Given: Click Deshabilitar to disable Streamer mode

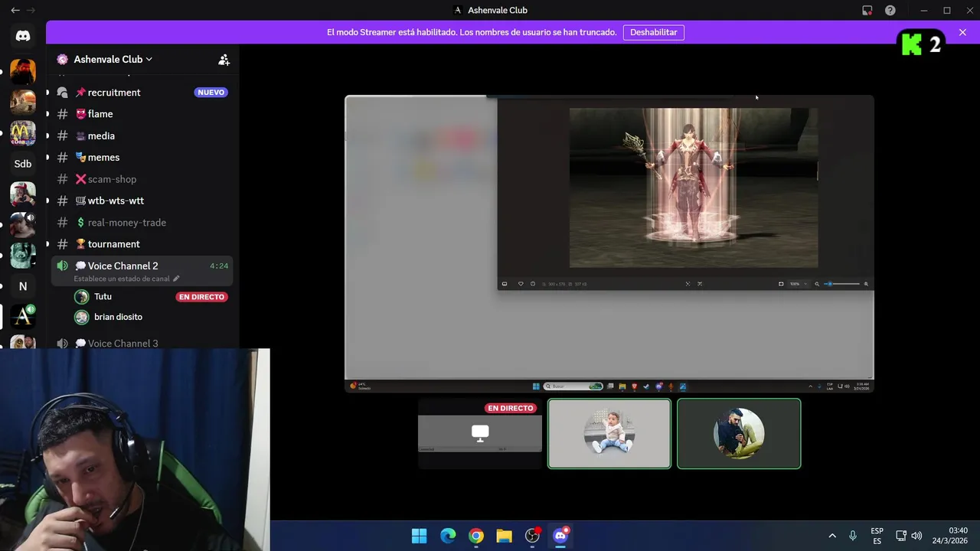Looking at the screenshot, I should [653, 32].
